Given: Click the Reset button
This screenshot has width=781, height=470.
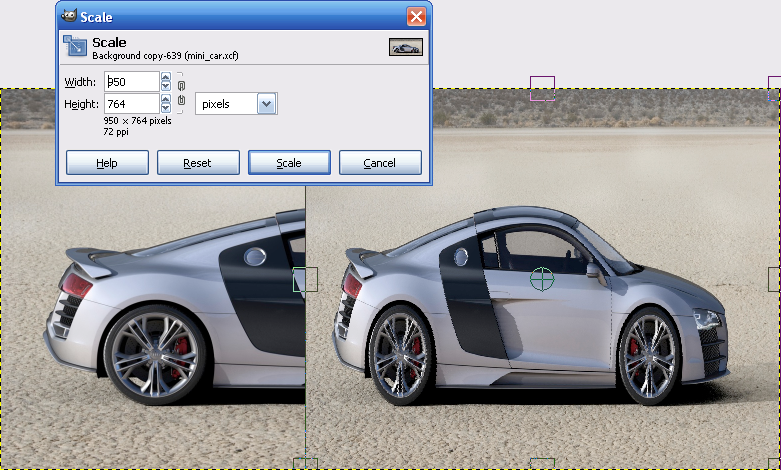Looking at the screenshot, I should coord(198,163).
